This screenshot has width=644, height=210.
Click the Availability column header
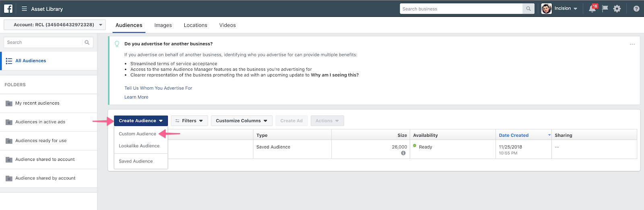click(x=453, y=135)
